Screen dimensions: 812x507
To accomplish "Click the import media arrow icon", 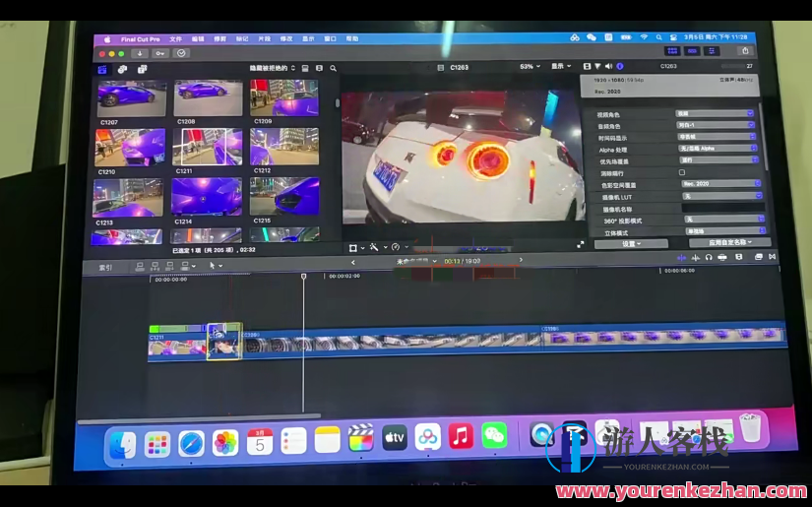I will pyautogui.click(x=141, y=53).
